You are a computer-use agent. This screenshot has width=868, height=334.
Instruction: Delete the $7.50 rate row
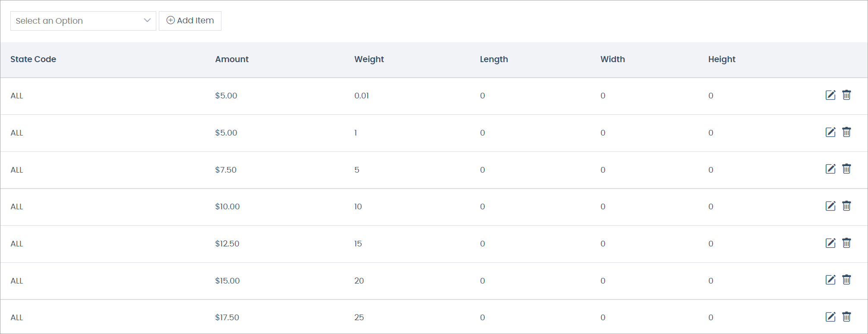click(846, 169)
